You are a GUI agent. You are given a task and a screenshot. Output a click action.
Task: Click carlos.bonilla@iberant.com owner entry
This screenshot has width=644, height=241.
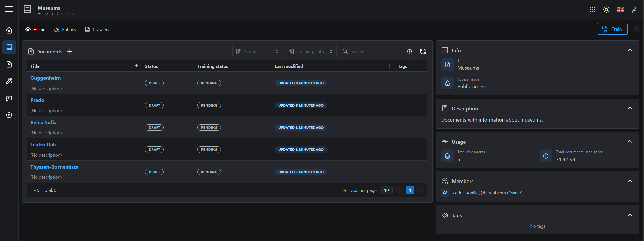[488, 193]
